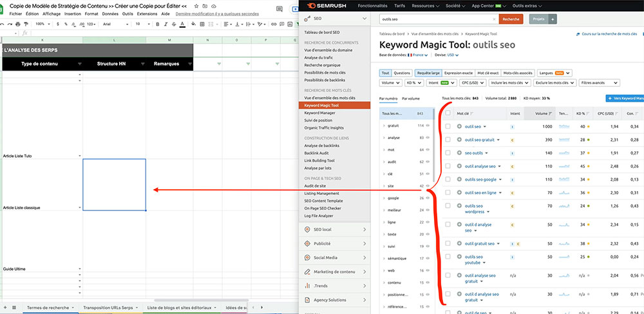Click plus button next to Projets
644x314 pixels.
(553, 19)
